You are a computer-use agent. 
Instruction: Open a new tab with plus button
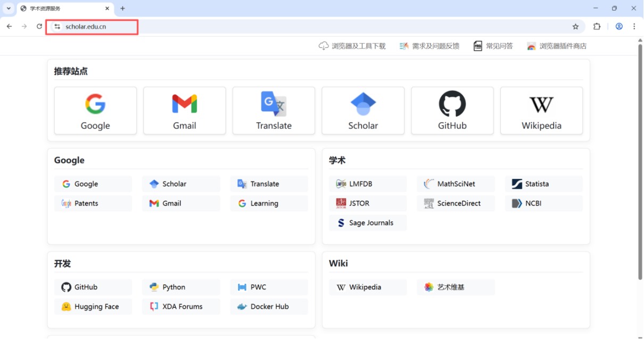122,9
